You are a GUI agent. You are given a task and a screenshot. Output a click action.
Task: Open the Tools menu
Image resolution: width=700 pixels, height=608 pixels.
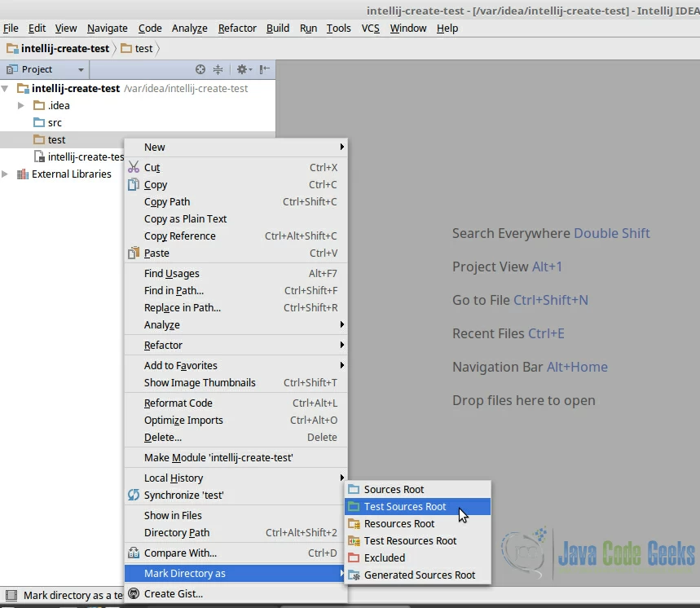339,29
